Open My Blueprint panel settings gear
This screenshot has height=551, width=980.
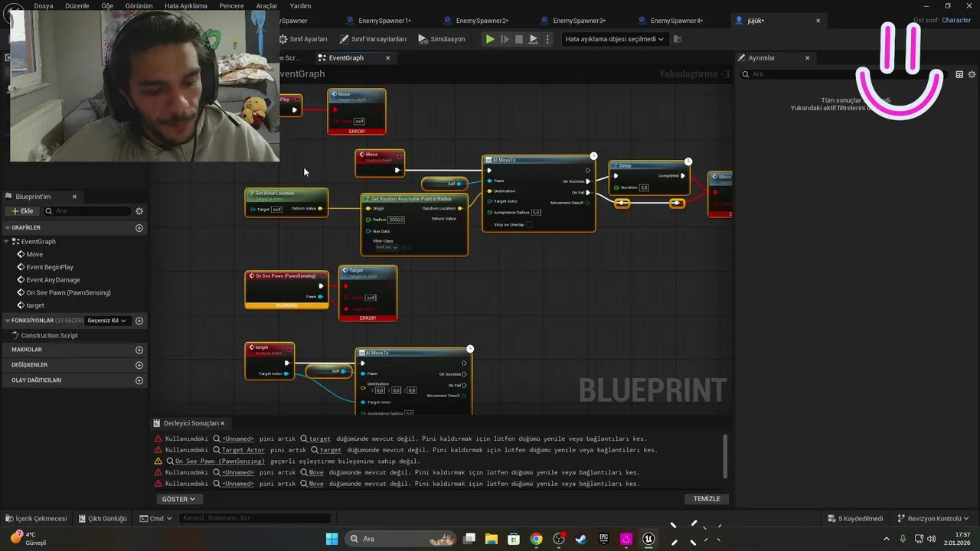[139, 211]
